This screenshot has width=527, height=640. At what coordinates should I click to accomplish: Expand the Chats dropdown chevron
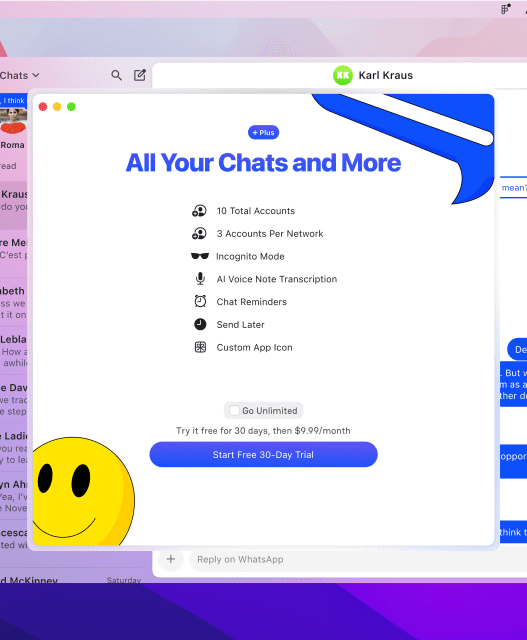point(36,75)
